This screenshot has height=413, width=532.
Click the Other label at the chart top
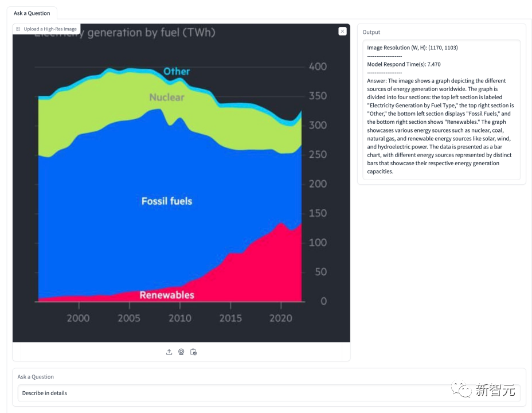click(x=177, y=72)
